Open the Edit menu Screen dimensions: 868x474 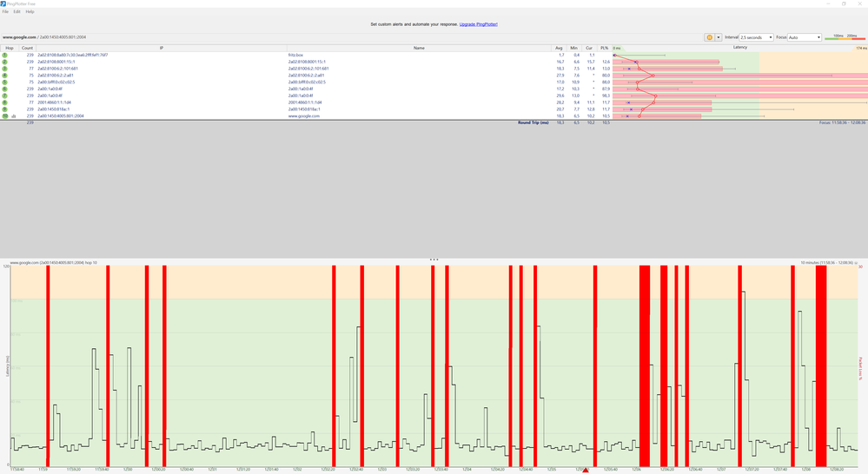pos(17,11)
